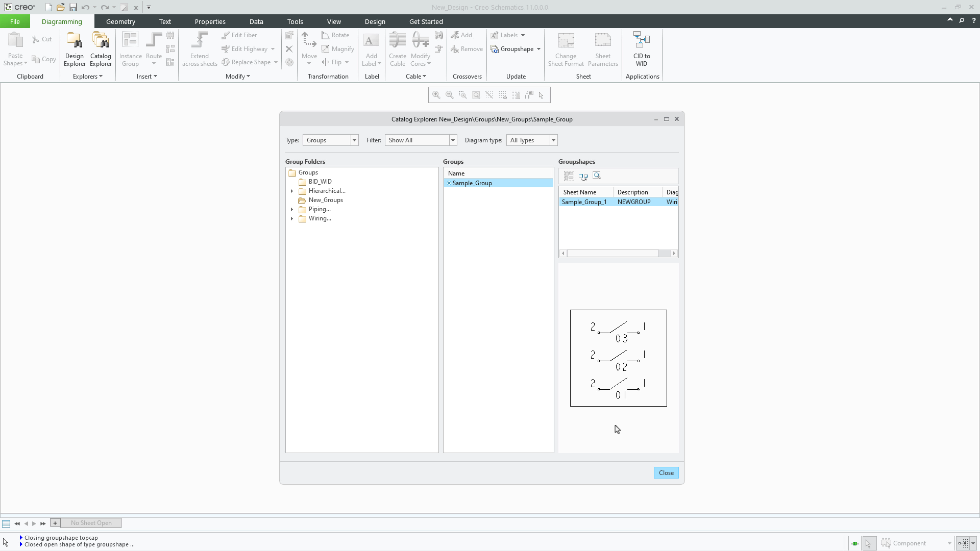Open the Type dropdown showing Groups

(x=355, y=140)
